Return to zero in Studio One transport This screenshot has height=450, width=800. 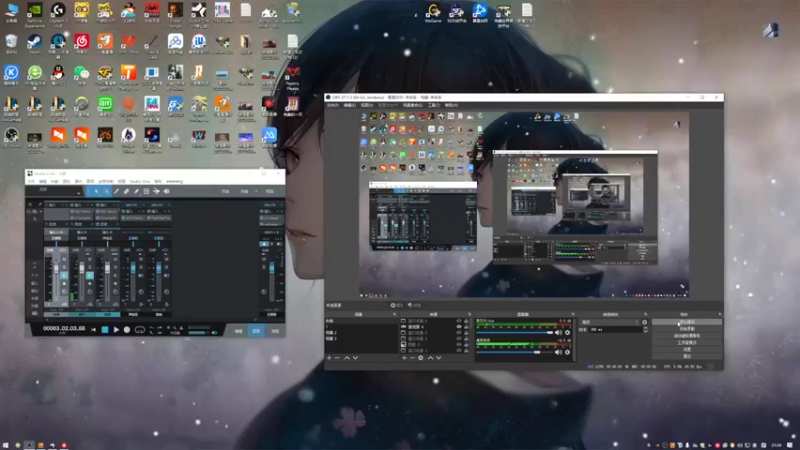pos(93,330)
